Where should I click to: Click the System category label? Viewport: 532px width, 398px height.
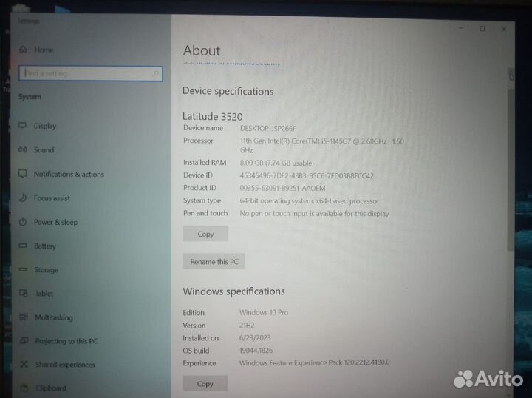coord(30,97)
